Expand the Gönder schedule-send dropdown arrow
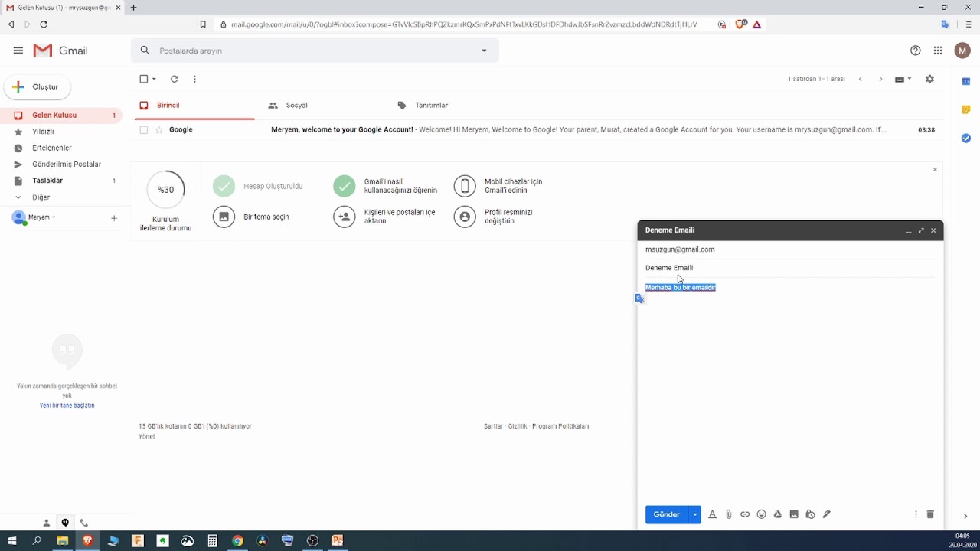The image size is (980, 551). coord(695,515)
